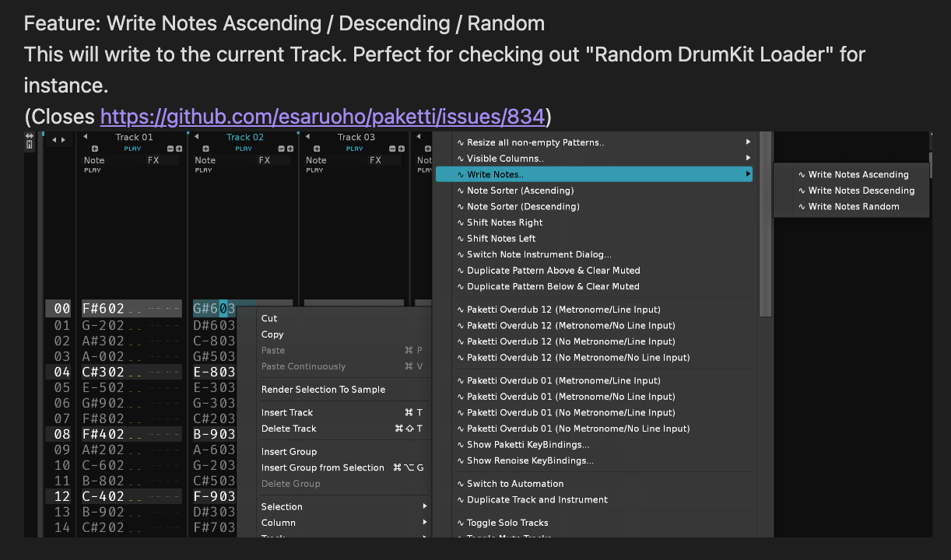Toggle the cyan PLAY button of Track 01
The width and height of the screenshot is (951, 560).
click(x=133, y=149)
